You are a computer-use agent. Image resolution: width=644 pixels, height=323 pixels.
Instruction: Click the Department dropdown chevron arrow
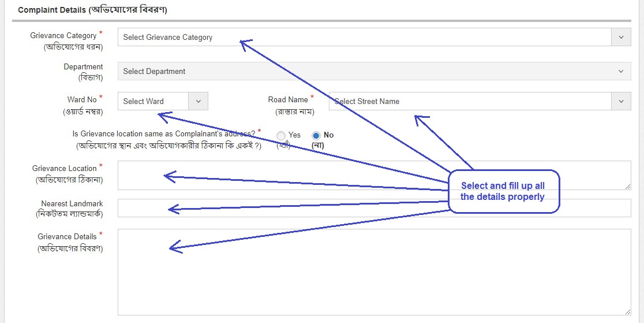click(621, 72)
